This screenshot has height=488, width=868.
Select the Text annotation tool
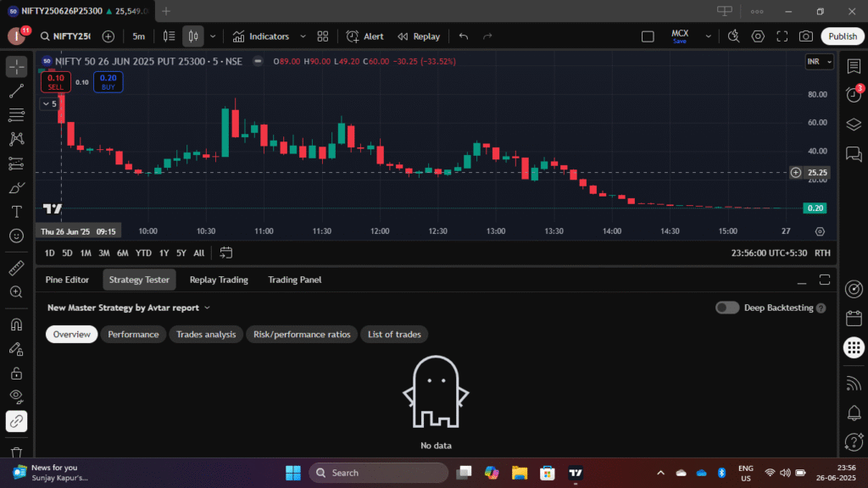tap(17, 212)
